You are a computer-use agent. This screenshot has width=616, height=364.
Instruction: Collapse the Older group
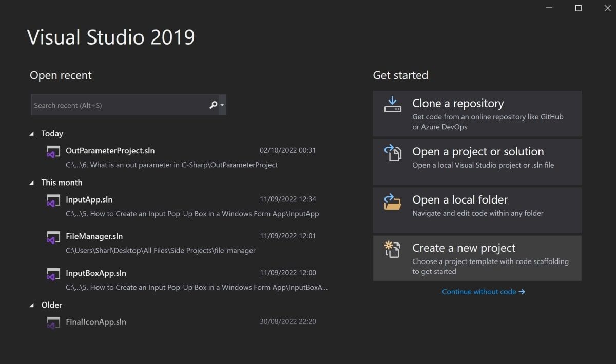[32, 305]
